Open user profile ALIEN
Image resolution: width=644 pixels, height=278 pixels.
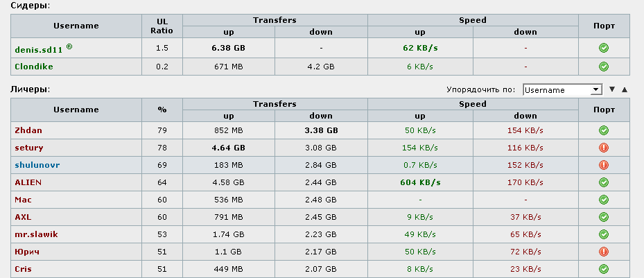coord(28,182)
